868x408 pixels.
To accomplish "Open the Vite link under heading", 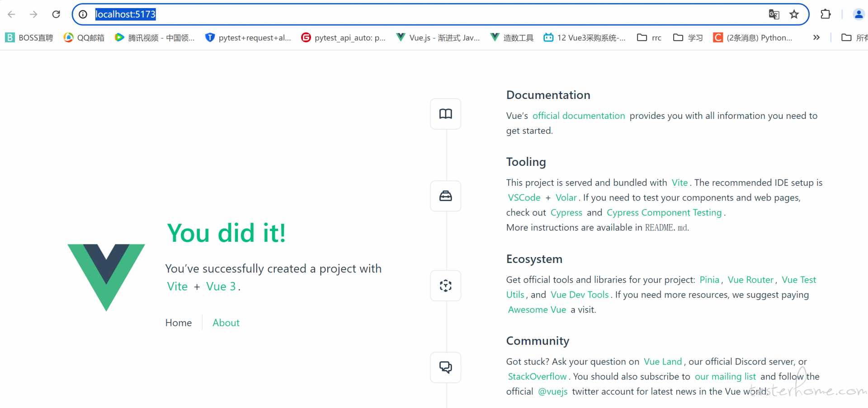I will [x=177, y=286].
